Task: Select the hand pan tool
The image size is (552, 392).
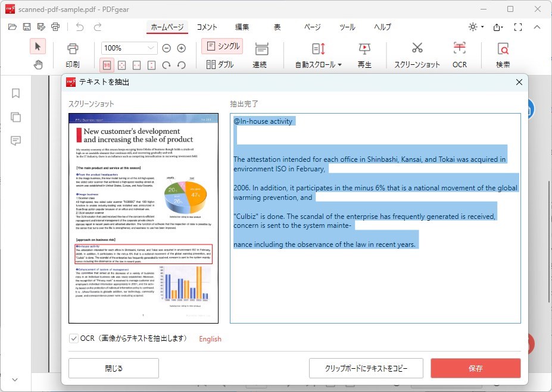Action: pyautogui.click(x=38, y=66)
